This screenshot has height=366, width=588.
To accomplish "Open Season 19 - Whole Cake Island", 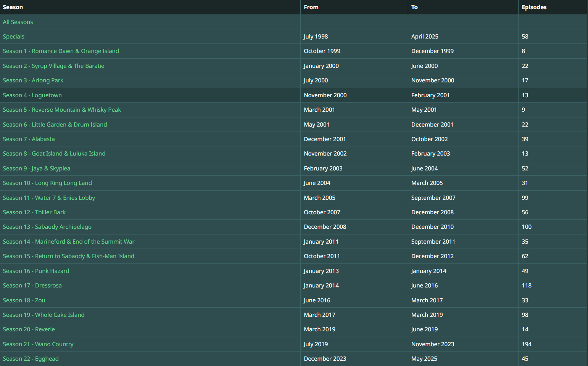I will click(x=43, y=315).
